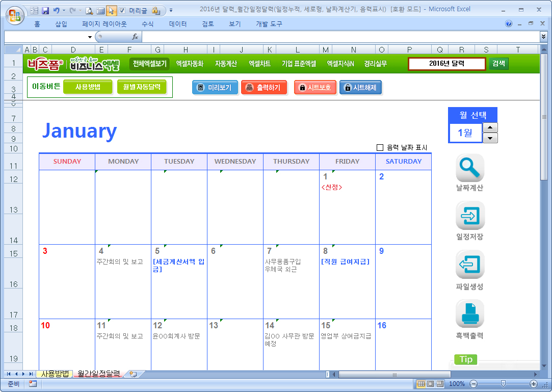Switch to 월간일정달력 sheet tab

(99, 374)
